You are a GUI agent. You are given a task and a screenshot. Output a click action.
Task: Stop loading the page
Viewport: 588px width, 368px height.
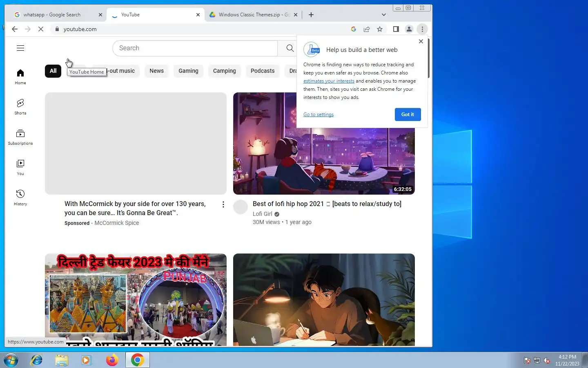pyautogui.click(x=41, y=29)
